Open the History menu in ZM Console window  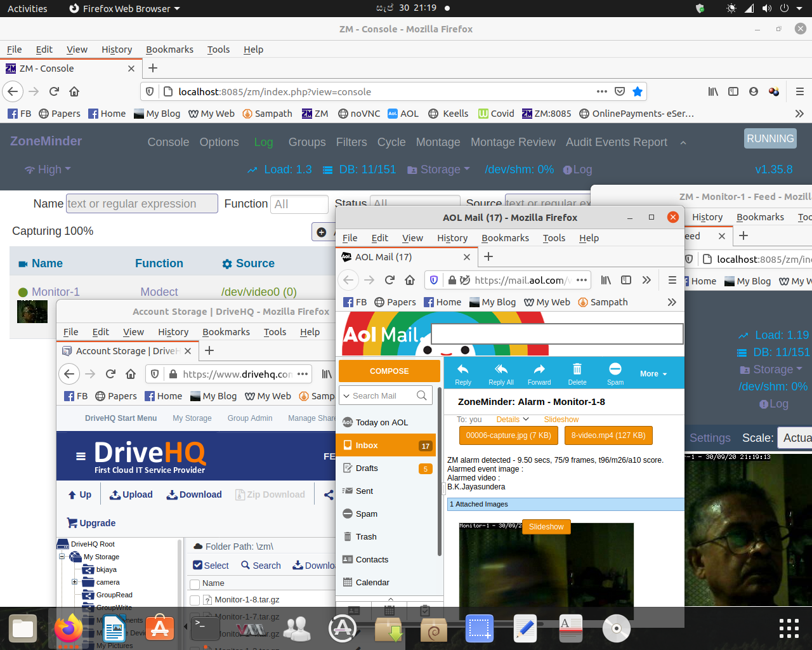(x=117, y=50)
